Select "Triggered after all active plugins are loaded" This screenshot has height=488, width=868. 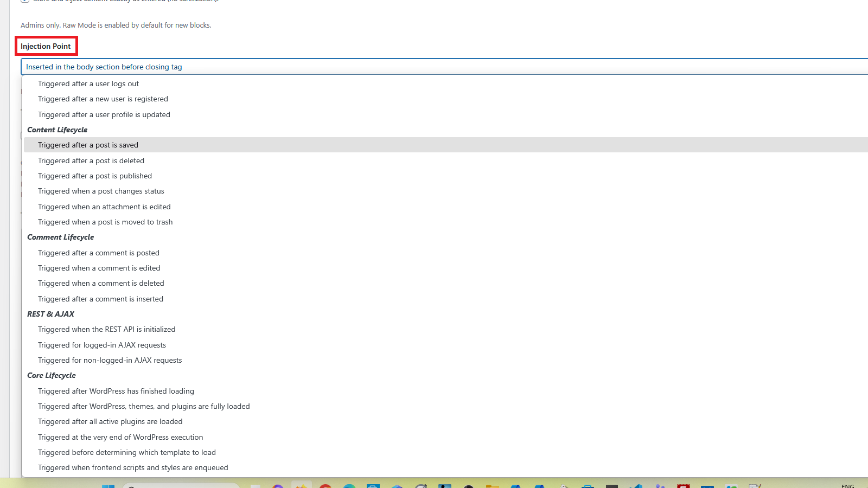[x=445, y=421]
